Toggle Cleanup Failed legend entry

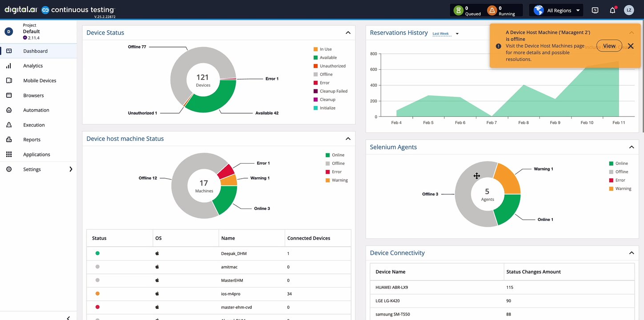pyautogui.click(x=330, y=91)
